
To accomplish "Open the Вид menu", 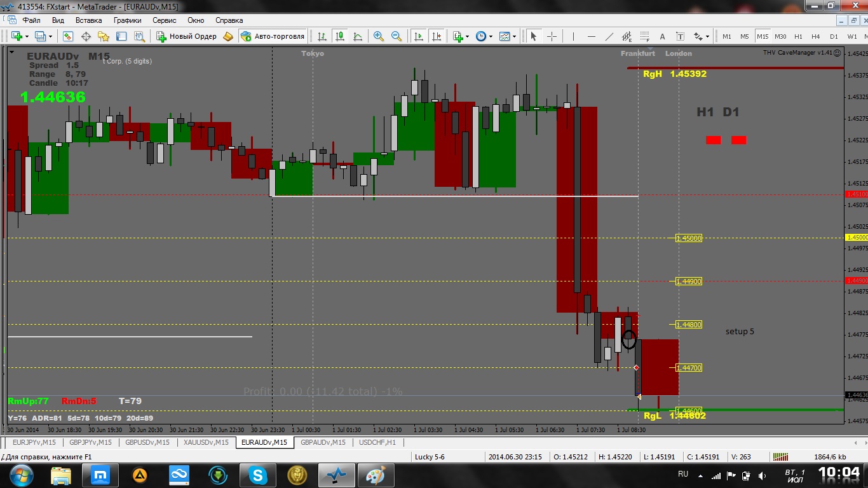I will (58, 20).
